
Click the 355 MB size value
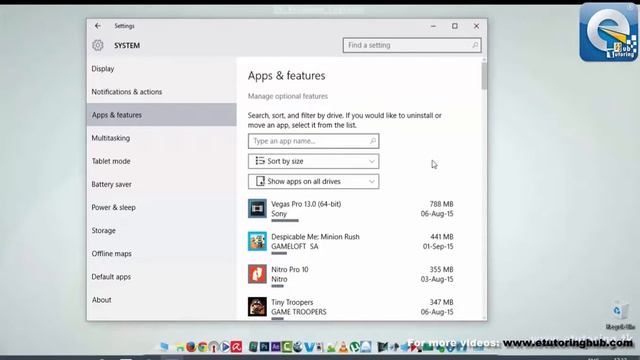tap(441, 269)
